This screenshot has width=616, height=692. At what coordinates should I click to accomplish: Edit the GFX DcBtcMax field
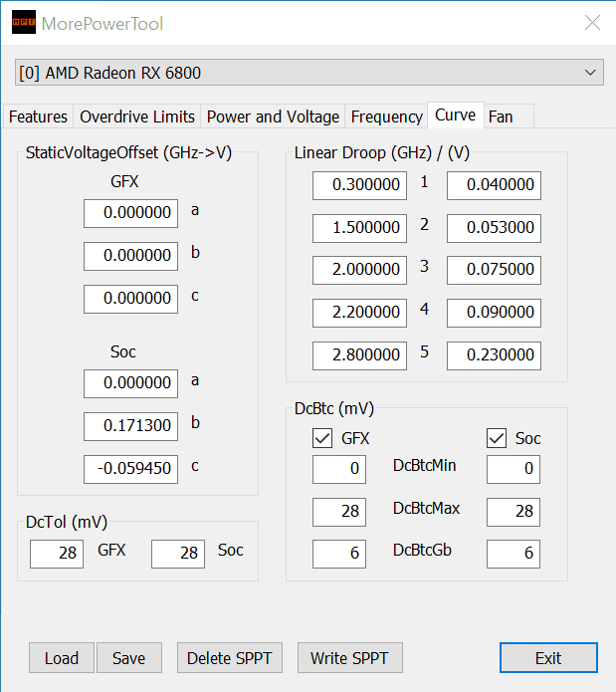[x=339, y=512]
